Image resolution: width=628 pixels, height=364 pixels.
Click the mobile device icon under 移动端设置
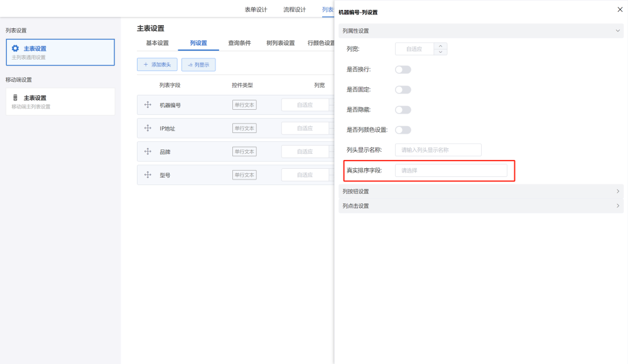click(16, 98)
